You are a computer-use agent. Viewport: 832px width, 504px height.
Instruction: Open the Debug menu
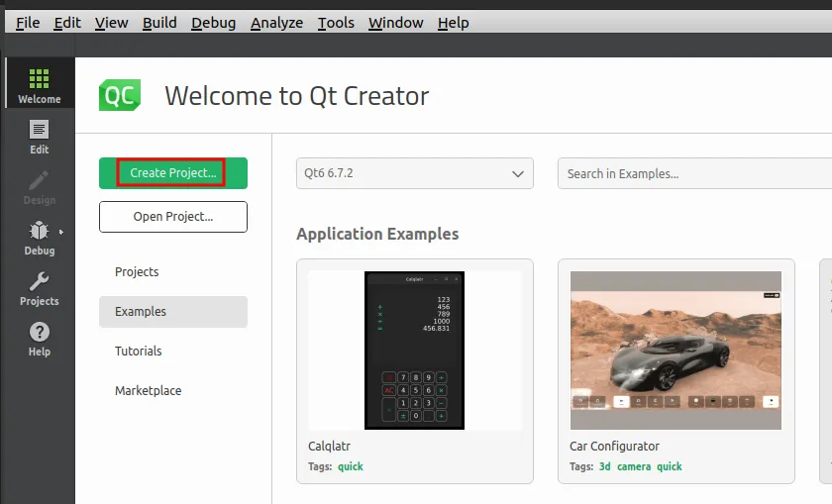(x=213, y=23)
